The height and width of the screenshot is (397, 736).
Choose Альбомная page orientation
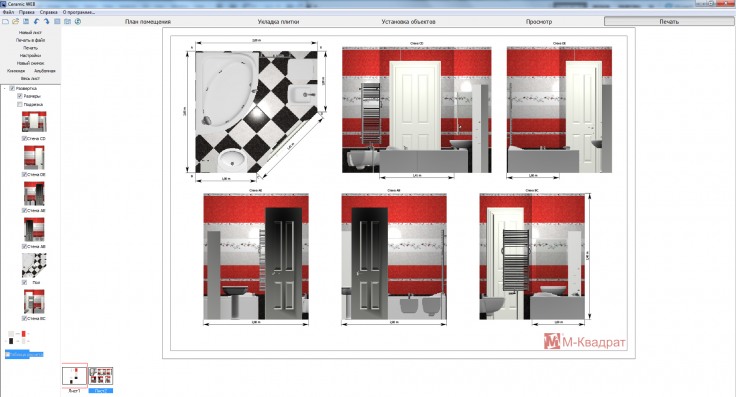(45, 71)
